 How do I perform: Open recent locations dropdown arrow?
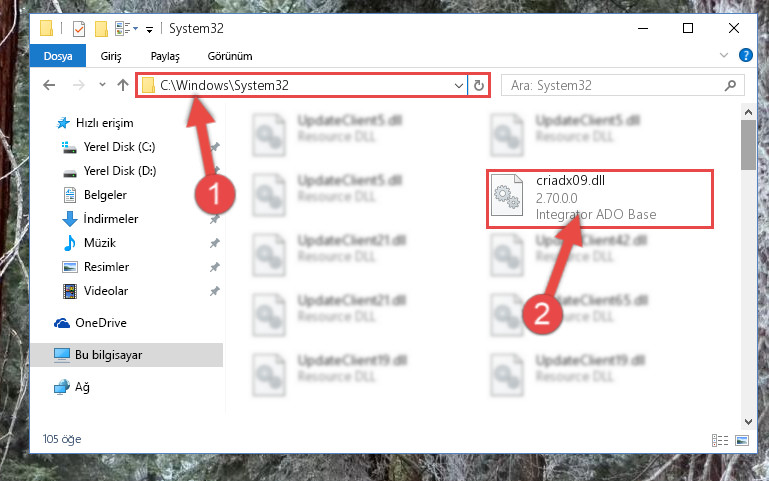[x=102, y=84]
